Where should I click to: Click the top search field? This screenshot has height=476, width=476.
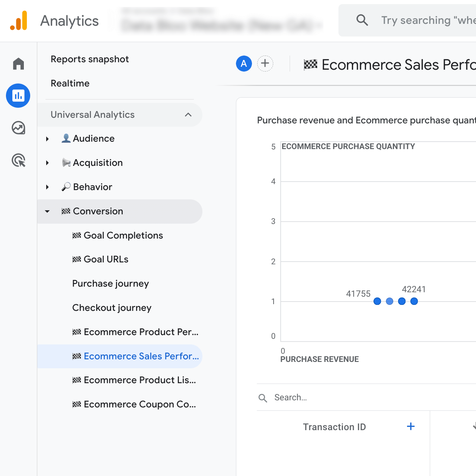click(407, 20)
